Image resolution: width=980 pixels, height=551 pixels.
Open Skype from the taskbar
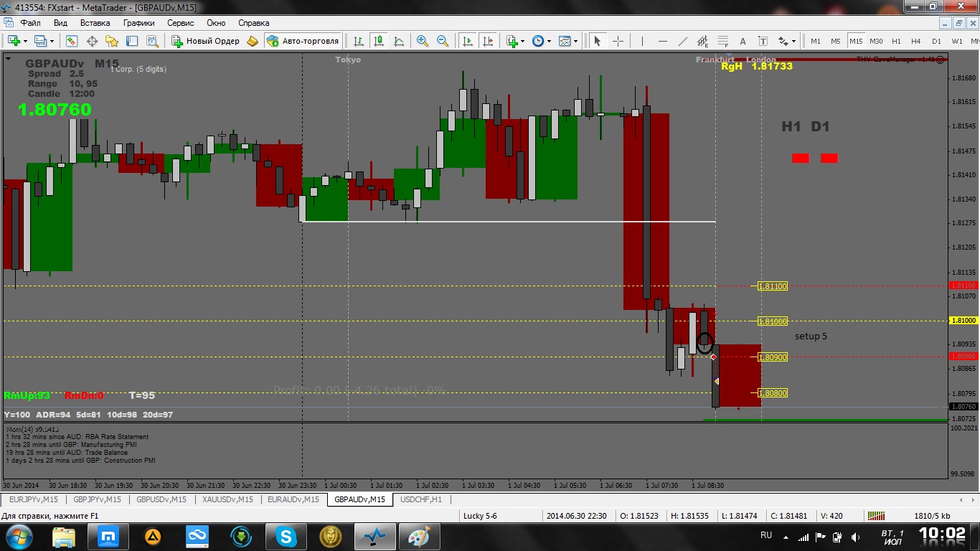pyautogui.click(x=286, y=536)
